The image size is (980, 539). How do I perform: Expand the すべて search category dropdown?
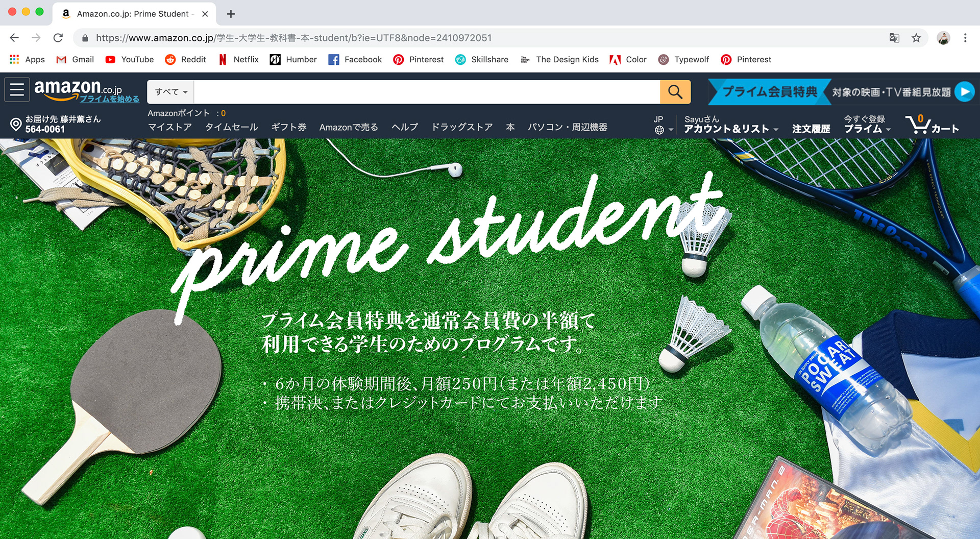point(171,92)
